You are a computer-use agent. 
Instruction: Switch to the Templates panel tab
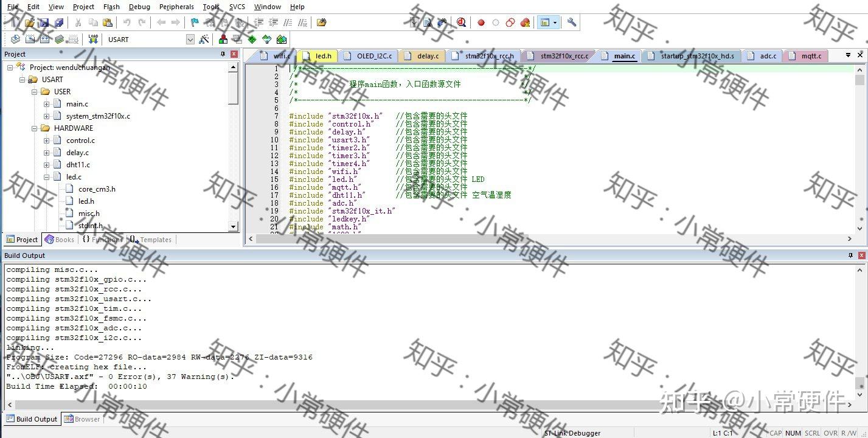pyautogui.click(x=150, y=240)
